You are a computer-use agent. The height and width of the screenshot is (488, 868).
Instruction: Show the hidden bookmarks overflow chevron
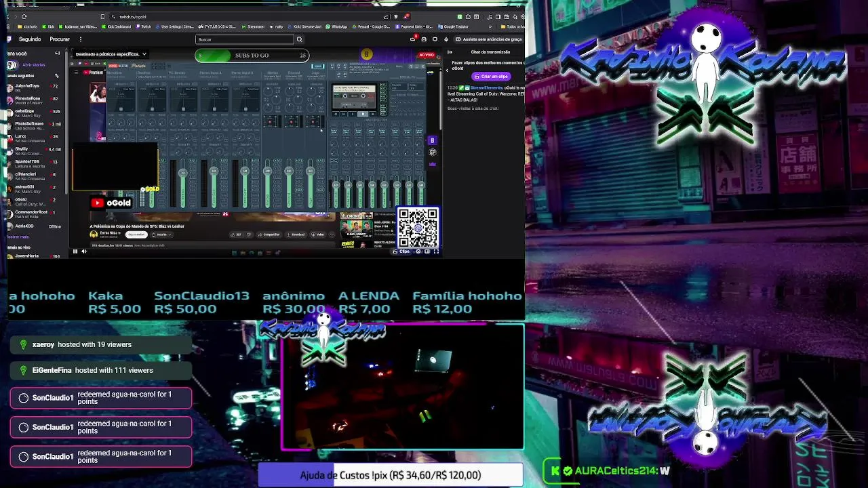click(490, 26)
